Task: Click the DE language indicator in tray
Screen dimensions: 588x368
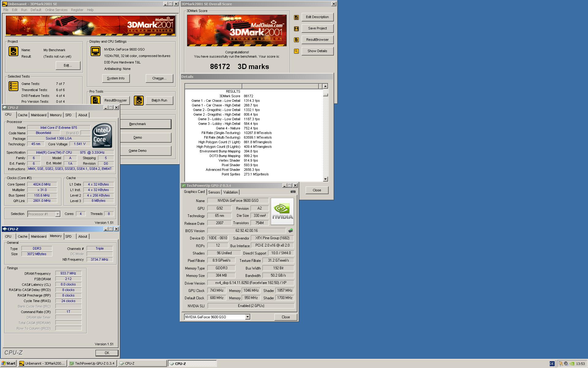Action: click(552, 364)
